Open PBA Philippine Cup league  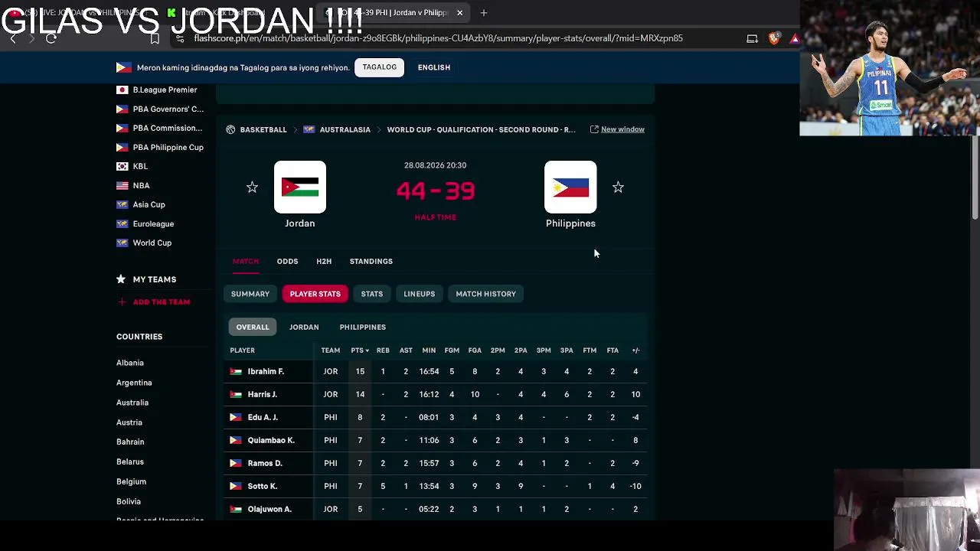tap(168, 147)
